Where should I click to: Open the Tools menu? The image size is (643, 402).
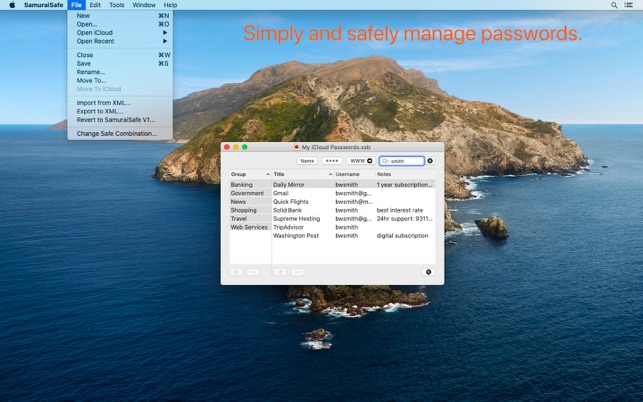click(116, 5)
